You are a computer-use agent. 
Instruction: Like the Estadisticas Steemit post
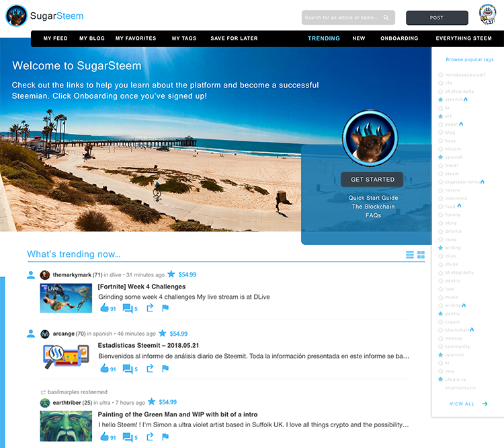click(104, 369)
